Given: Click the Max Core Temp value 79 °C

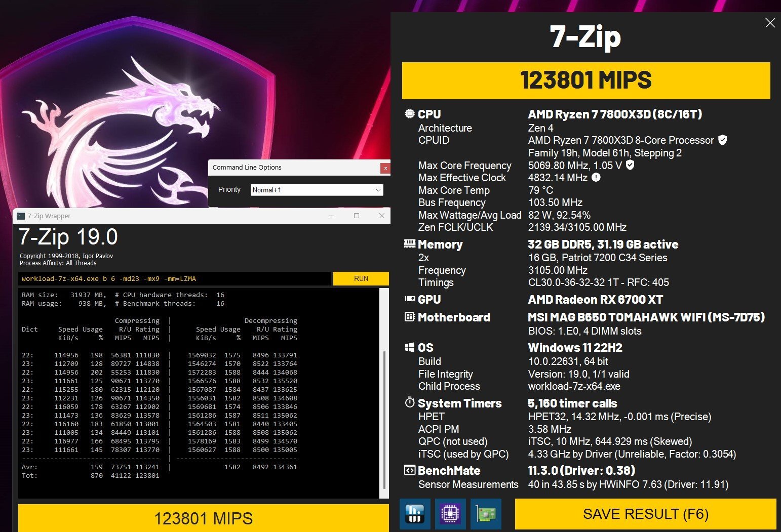Looking at the screenshot, I should click(540, 190).
